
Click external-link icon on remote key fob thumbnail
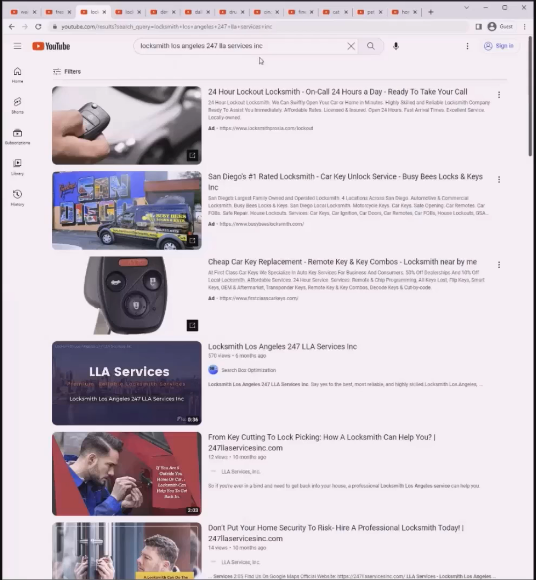coord(192,325)
